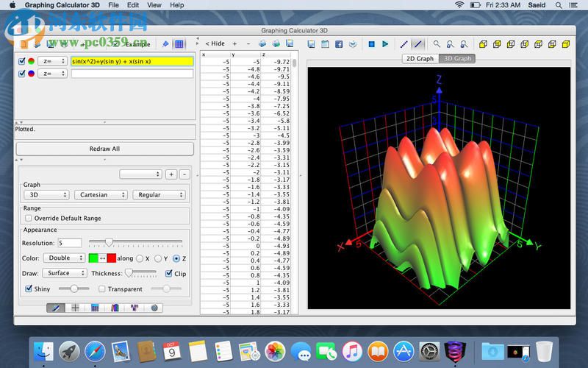Image resolution: width=588 pixels, height=368 pixels.
Task: Click the Redraw All button
Action: click(x=104, y=149)
